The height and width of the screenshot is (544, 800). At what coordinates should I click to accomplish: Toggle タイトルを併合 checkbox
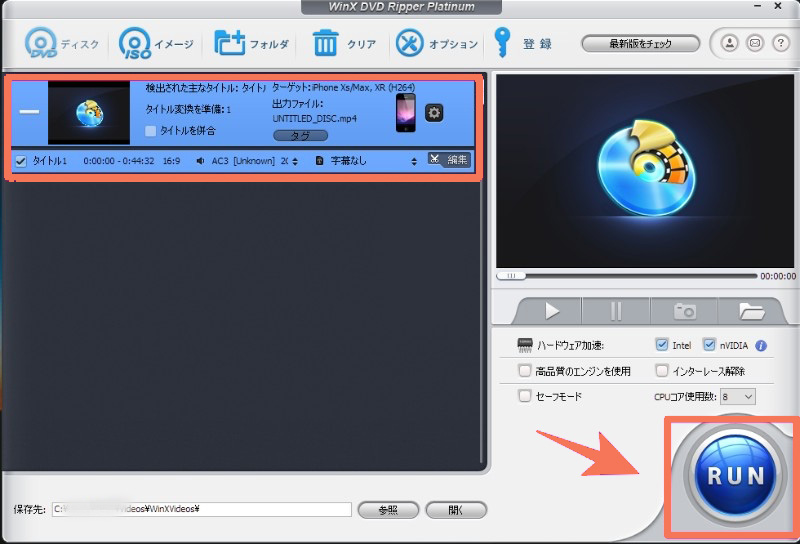click(x=151, y=131)
